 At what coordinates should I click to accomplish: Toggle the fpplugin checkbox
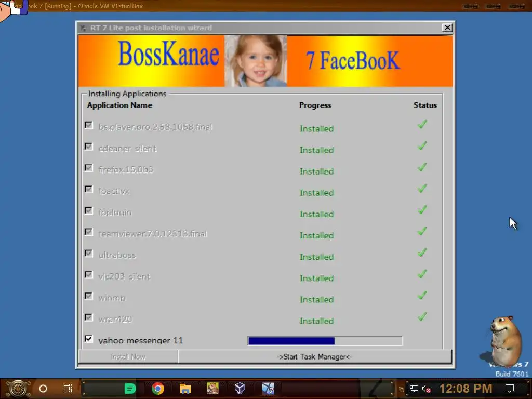pos(88,211)
